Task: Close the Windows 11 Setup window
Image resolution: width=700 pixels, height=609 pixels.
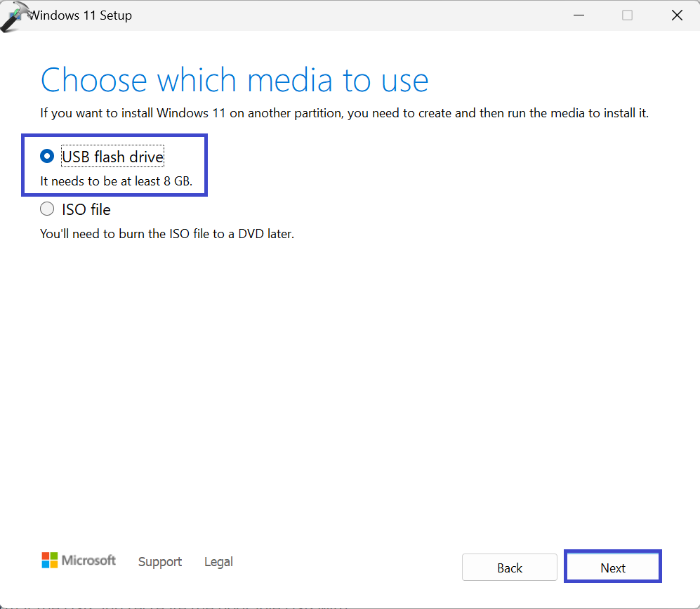Action: click(x=677, y=15)
